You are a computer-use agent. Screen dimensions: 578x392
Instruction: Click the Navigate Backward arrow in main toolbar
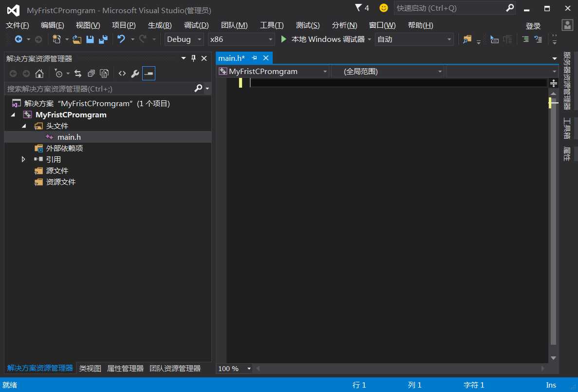click(19, 39)
